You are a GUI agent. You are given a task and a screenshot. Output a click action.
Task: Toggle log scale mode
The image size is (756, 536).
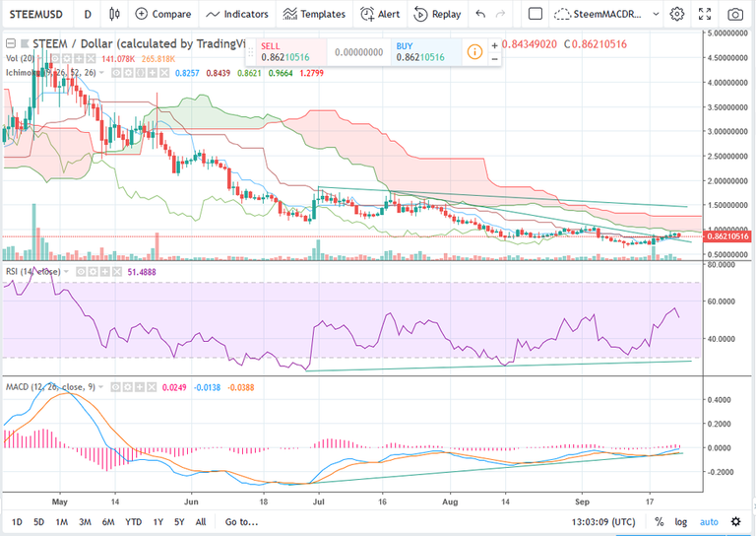coord(680,522)
